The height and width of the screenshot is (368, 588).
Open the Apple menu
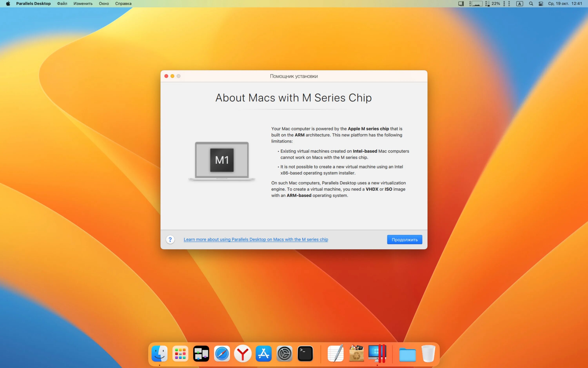(8, 4)
